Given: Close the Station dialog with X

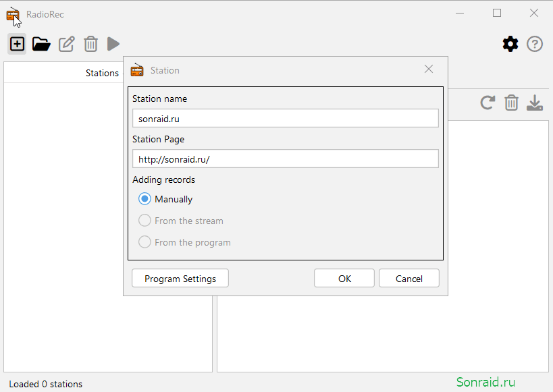Looking at the screenshot, I should point(429,69).
